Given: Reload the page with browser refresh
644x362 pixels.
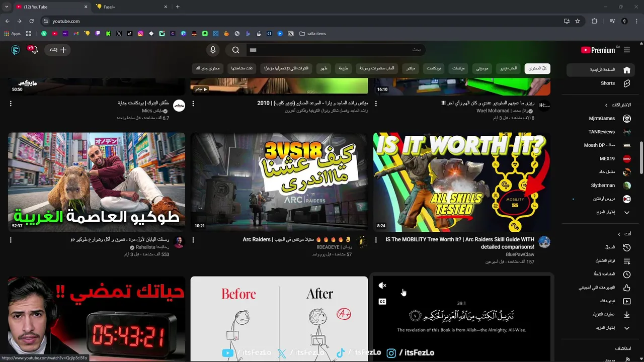Looking at the screenshot, I should (31, 21).
